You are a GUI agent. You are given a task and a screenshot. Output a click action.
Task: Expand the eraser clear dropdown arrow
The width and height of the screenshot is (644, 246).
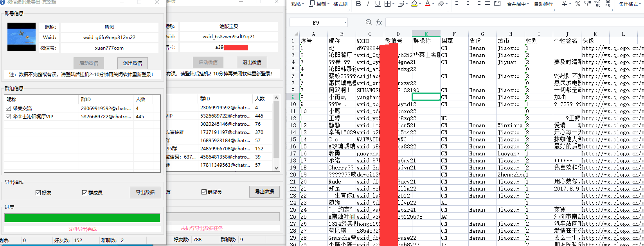447,4
